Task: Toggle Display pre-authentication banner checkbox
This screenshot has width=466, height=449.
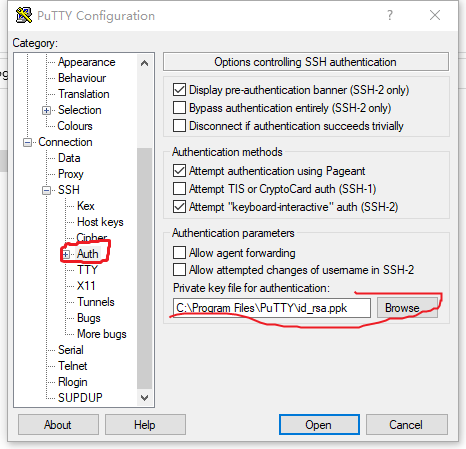Action: (179, 90)
